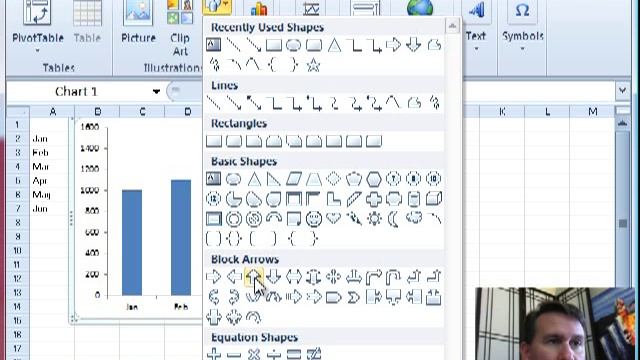Click the Feb bar in chart
This screenshot has height=360, width=640.
point(181,237)
